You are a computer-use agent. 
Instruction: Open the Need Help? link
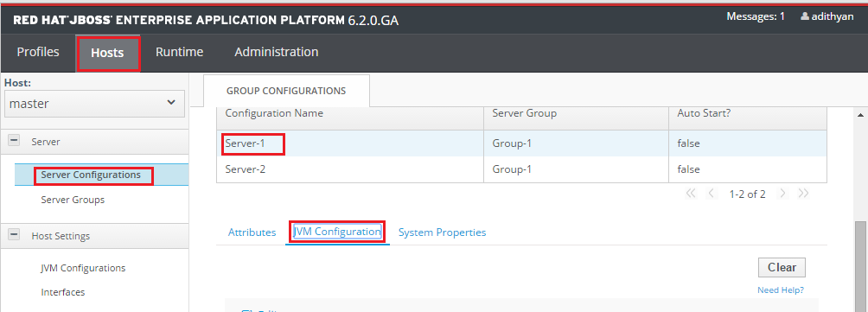click(781, 290)
